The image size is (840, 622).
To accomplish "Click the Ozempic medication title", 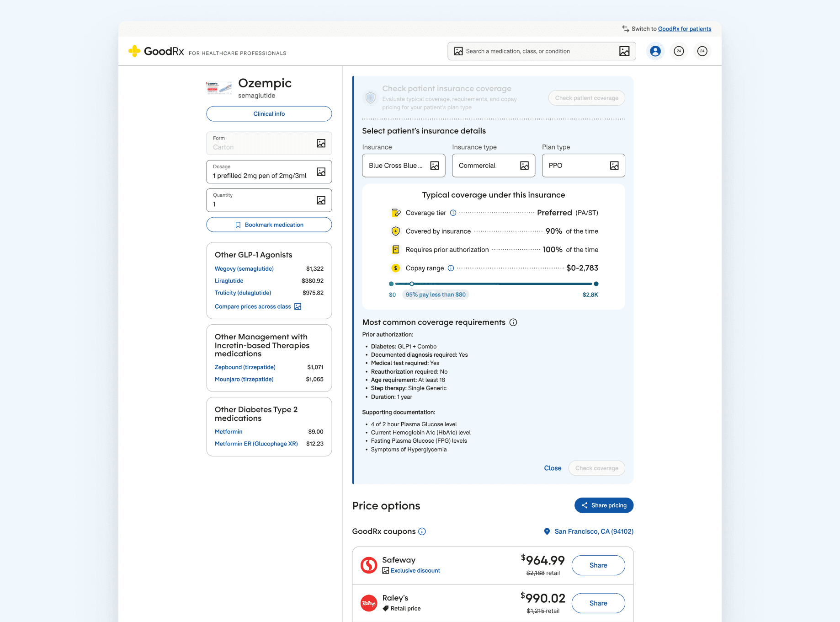I will click(x=265, y=83).
